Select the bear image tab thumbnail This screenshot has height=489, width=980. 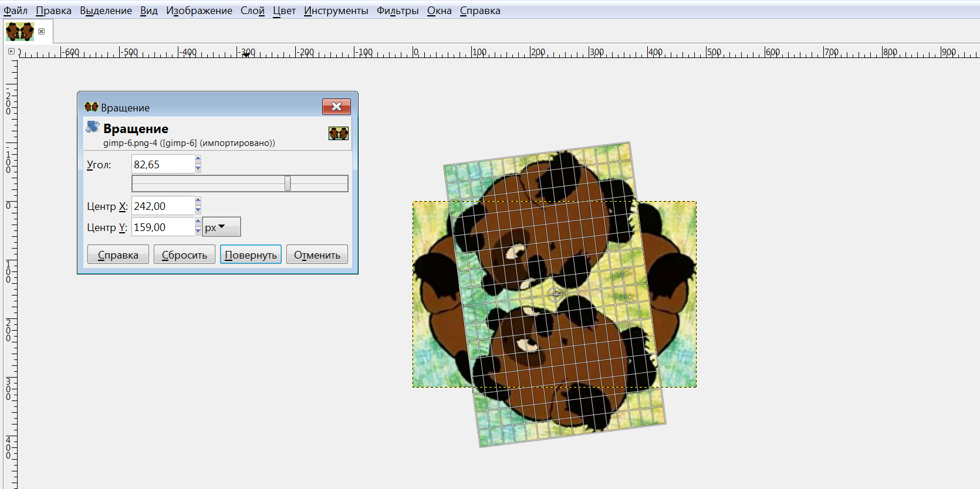click(20, 32)
